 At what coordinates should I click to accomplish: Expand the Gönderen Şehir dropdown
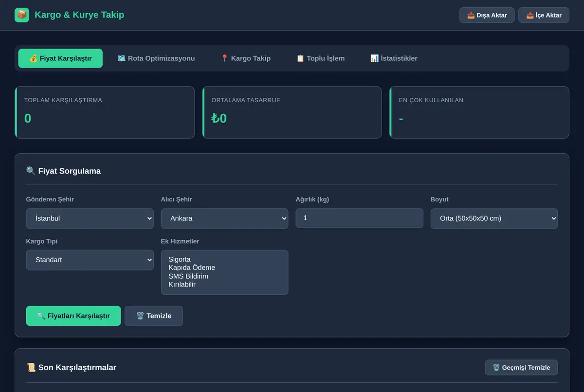click(90, 218)
